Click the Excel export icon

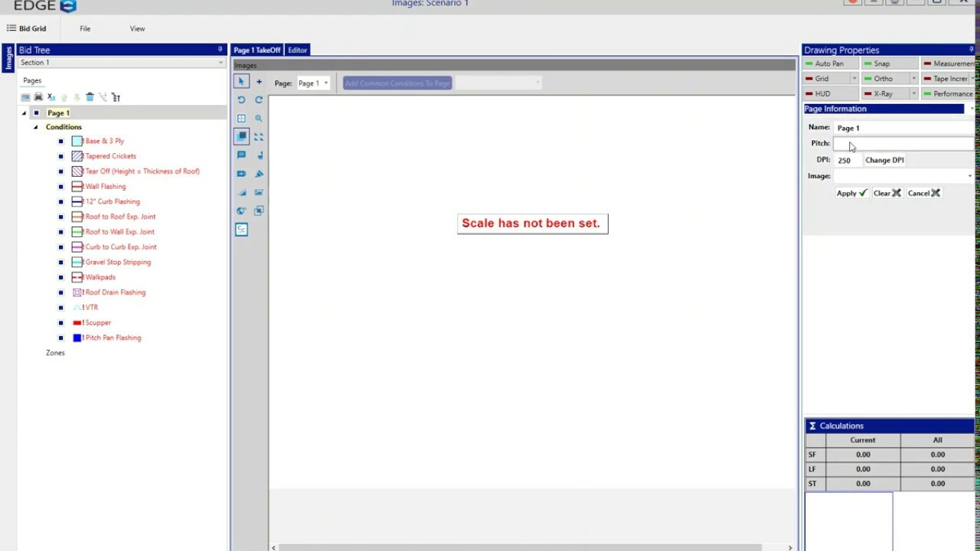click(51, 97)
